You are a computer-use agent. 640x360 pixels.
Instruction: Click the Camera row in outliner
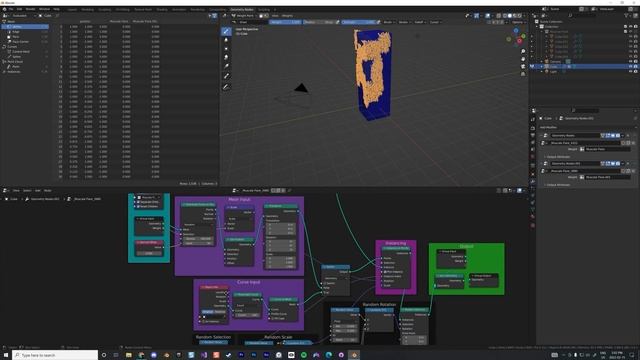[584, 61]
